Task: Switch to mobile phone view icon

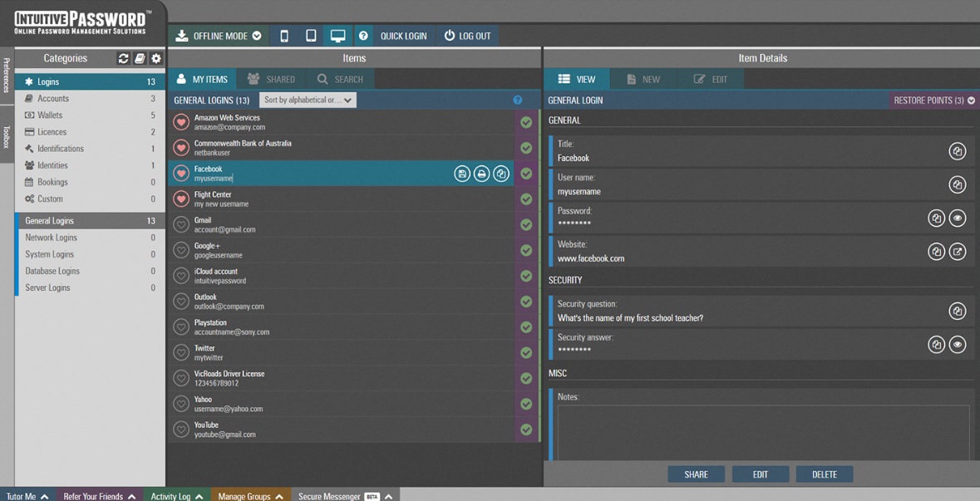Action: tap(284, 36)
